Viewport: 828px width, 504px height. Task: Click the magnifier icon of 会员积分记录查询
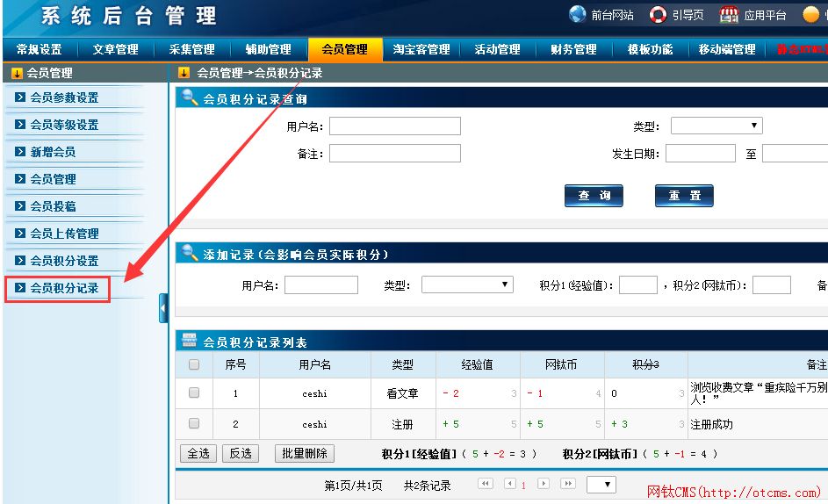click(x=189, y=97)
